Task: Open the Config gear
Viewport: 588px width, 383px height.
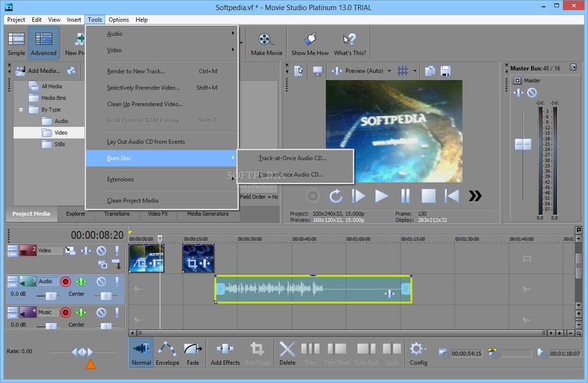Action: [x=418, y=353]
